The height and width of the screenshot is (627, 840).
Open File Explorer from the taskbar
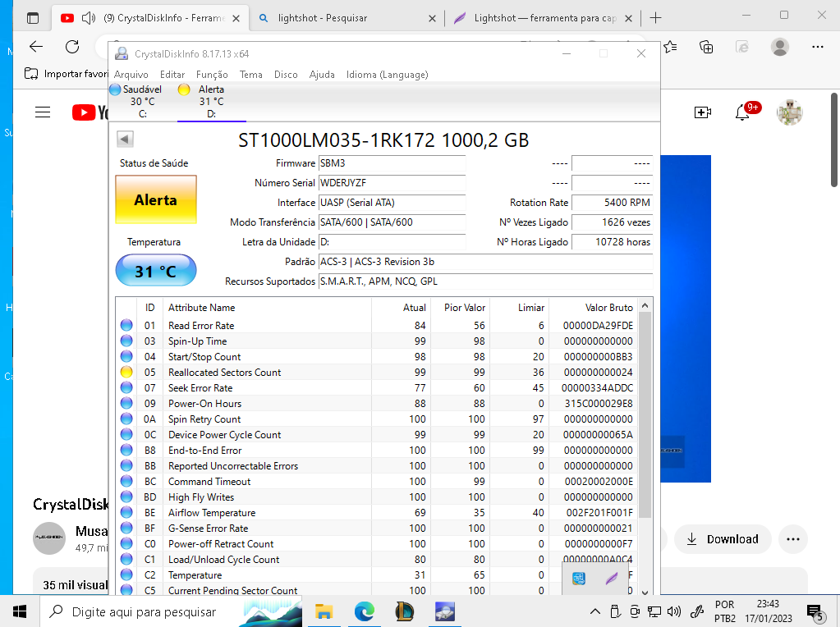(x=324, y=611)
